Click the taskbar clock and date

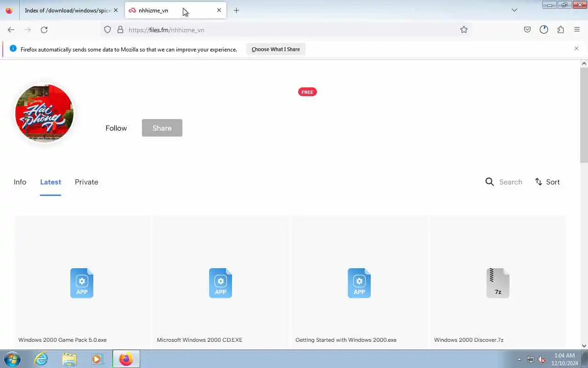point(565,359)
